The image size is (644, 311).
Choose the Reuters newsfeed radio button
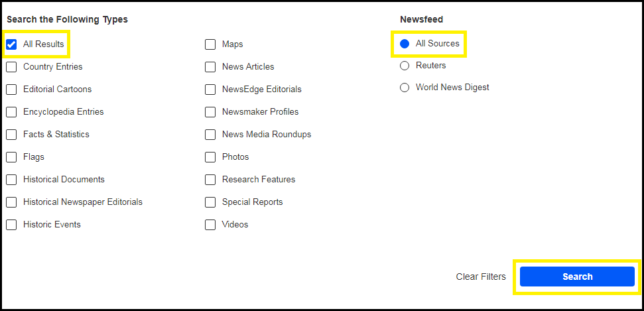pyautogui.click(x=405, y=66)
